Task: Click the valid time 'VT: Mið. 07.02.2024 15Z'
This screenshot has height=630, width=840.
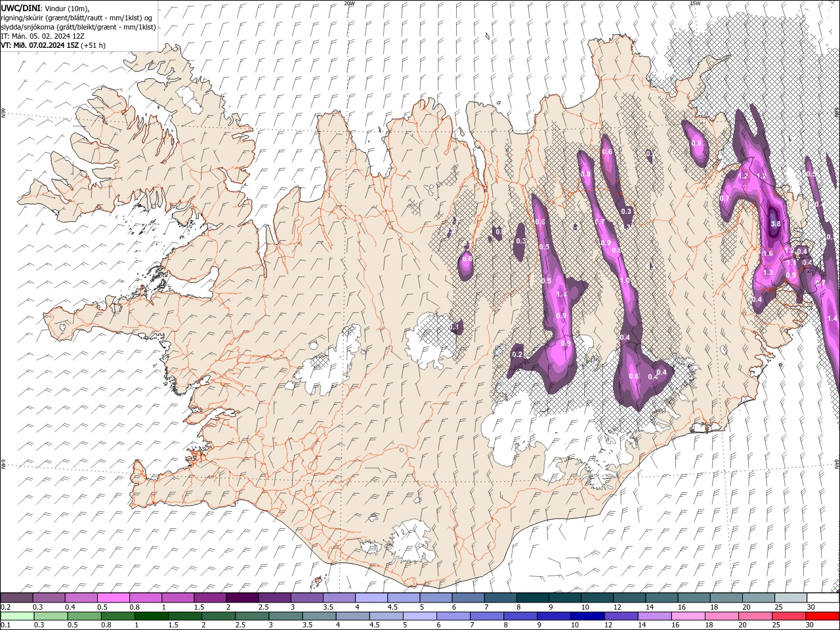Action: tap(40, 45)
